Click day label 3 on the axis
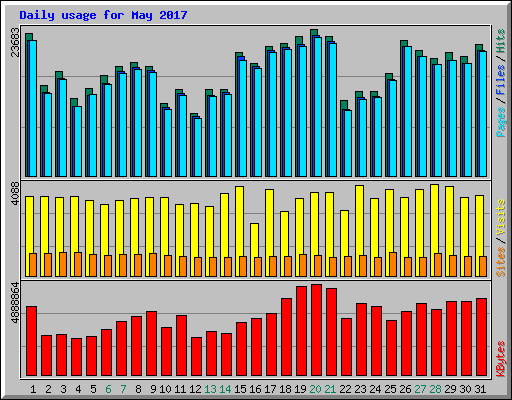This screenshot has height=400, width=512. [x=63, y=389]
